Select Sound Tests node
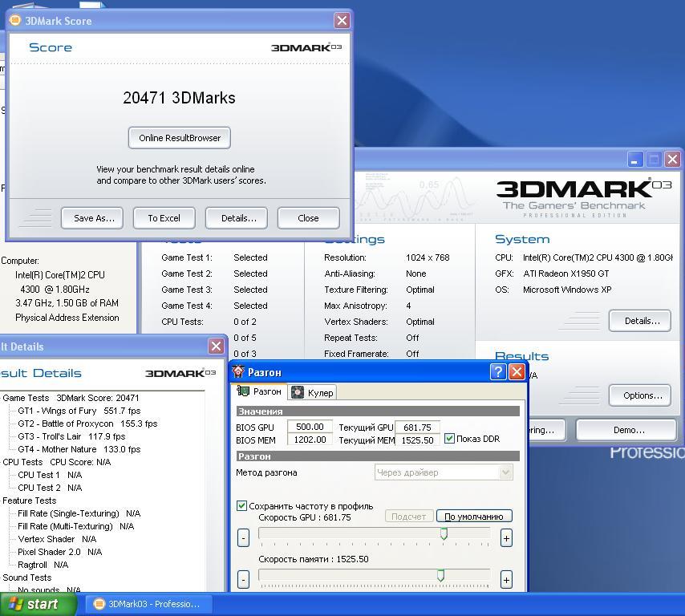 pos(27,577)
